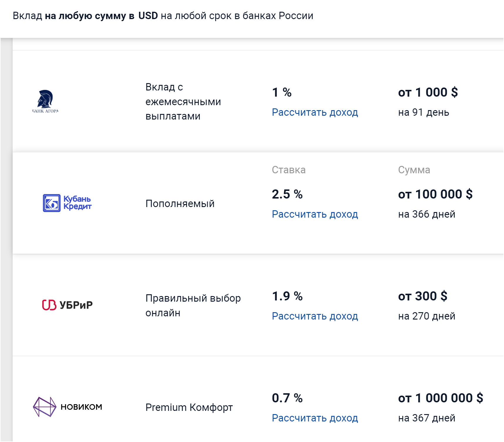Calculate income for the 1% Агора deposit
Viewport: 504px width, 442px height.
point(315,112)
